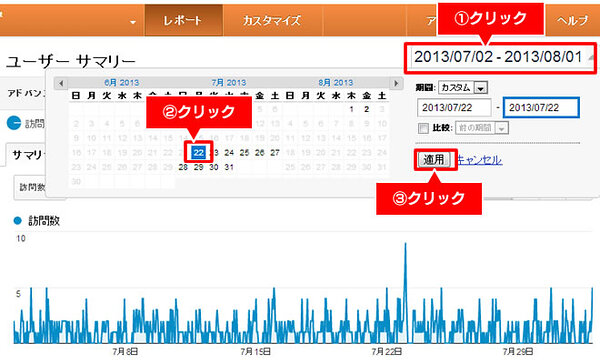Open the ヘルプ menu
600x364 pixels.
(x=572, y=20)
